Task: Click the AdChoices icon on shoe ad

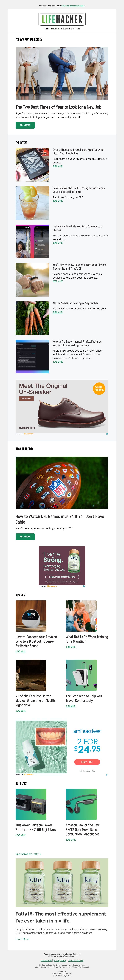Action: 107,434
